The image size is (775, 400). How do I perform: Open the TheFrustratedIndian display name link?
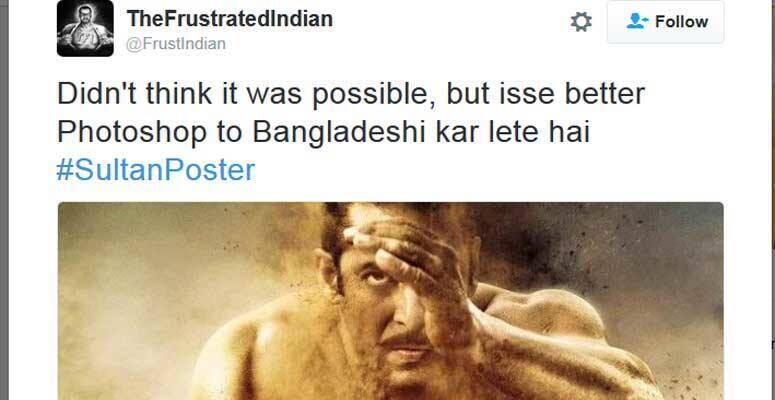(x=230, y=19)
